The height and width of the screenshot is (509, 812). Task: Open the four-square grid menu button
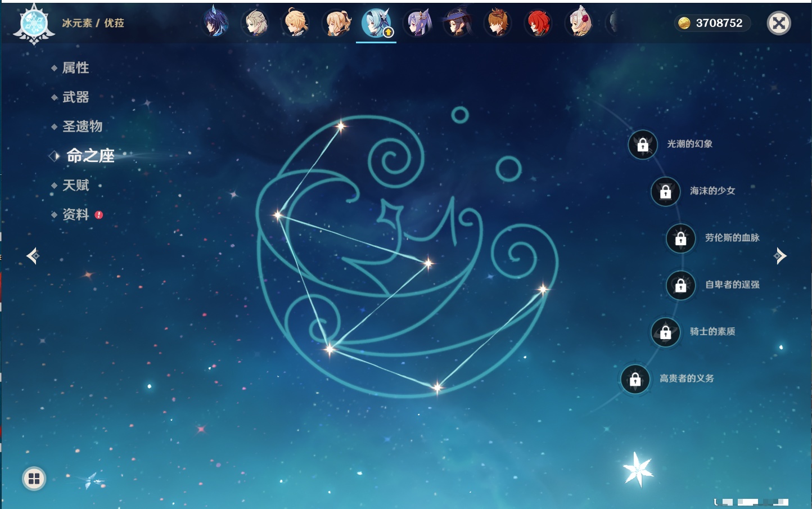(x=34, y=479)
